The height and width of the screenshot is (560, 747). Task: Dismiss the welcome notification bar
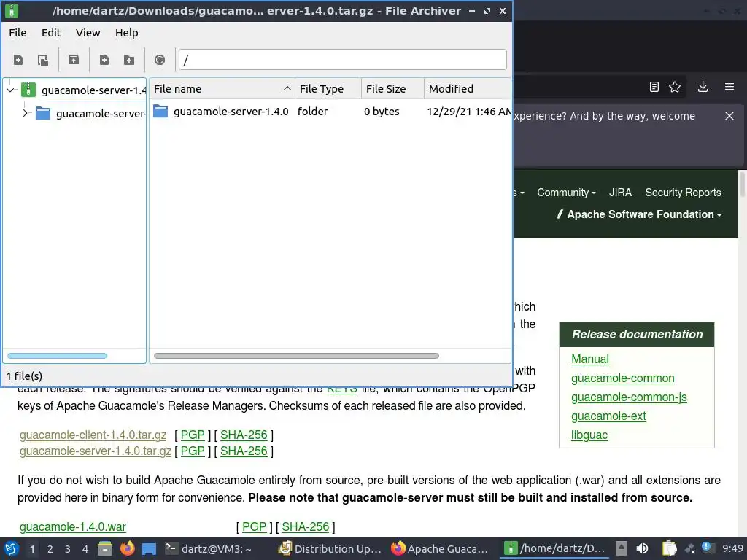point(729,116)
